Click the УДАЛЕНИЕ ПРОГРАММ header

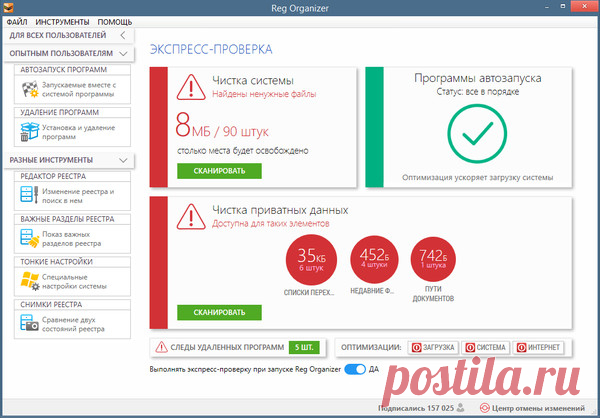pyautogui.click(x=59, y=113)
